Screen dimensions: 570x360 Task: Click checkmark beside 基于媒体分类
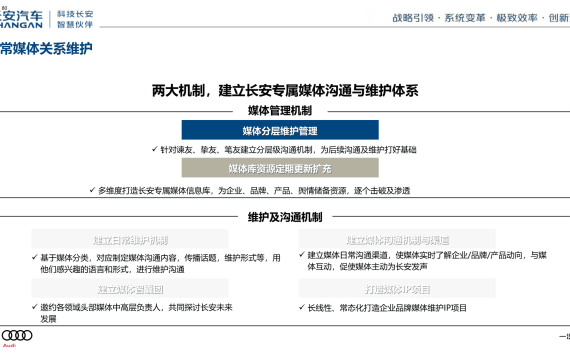pyautogui.click(x=35, y=257)
